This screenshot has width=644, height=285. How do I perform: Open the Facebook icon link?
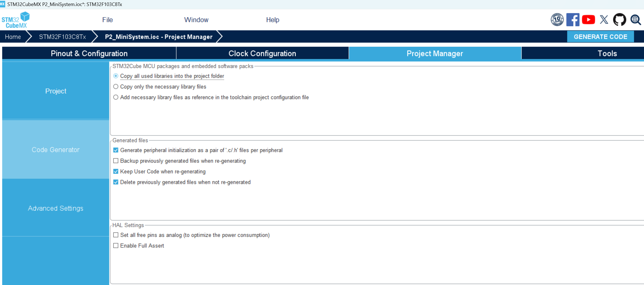coord(573,20)
